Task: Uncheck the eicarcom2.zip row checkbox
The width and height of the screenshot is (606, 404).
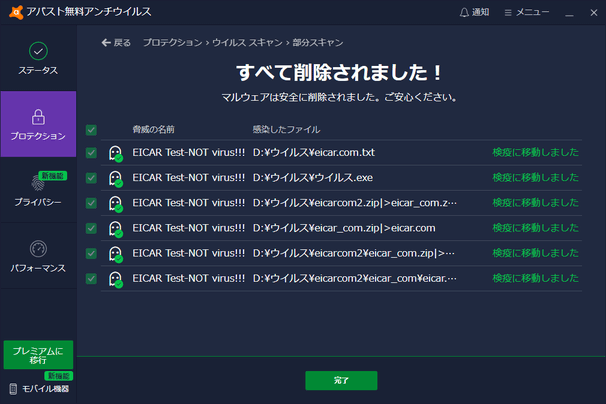Action: [x=91, y=203]
